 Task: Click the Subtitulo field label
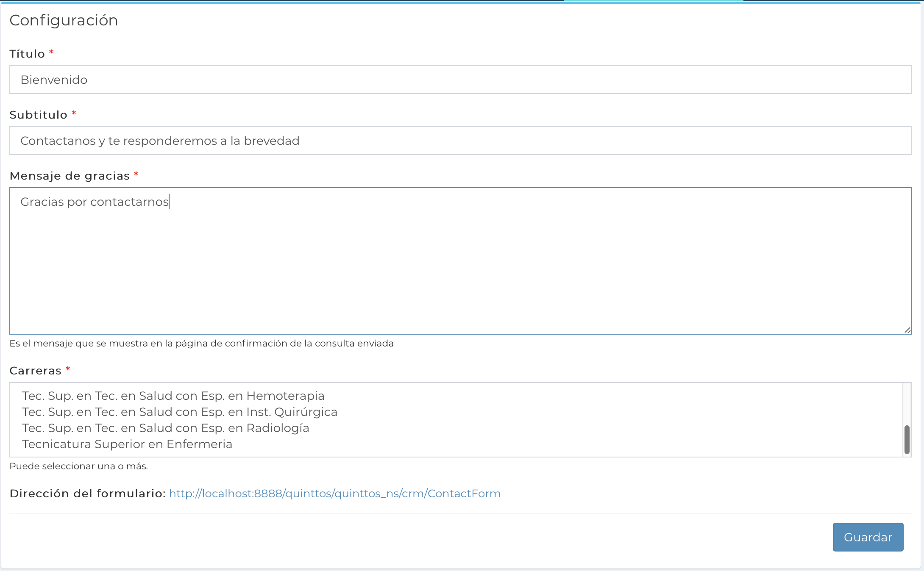pyautogui.click(x=38, y=115)
